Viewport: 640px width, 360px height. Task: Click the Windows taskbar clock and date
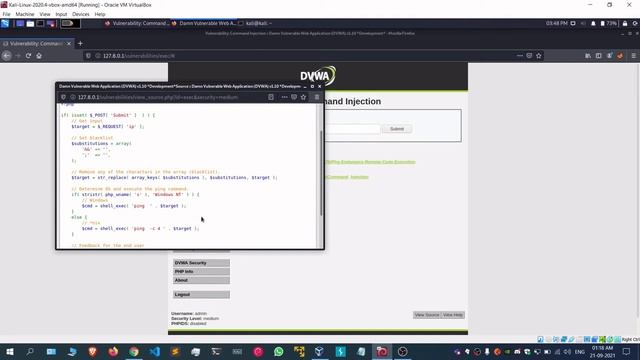[x=602, y=351]
